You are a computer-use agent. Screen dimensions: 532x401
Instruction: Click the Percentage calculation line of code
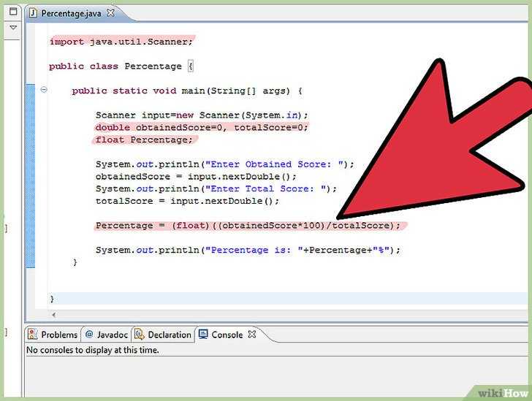[x=248, y=226]
